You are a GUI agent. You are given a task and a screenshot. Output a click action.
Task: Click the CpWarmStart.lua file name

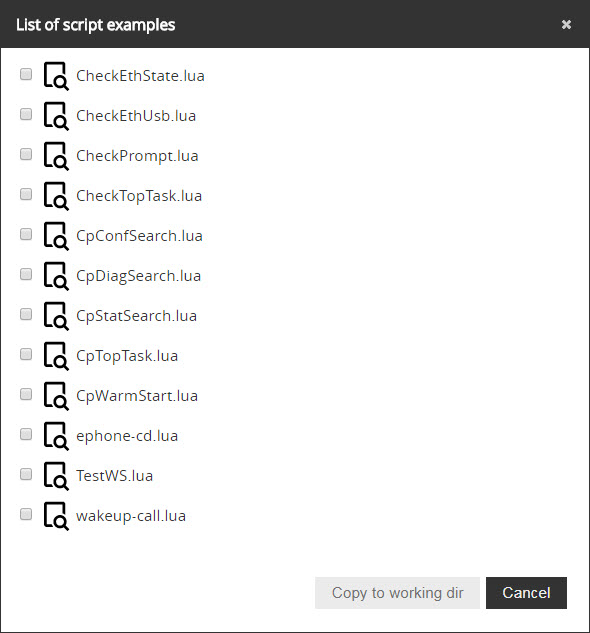click(137, 396)
